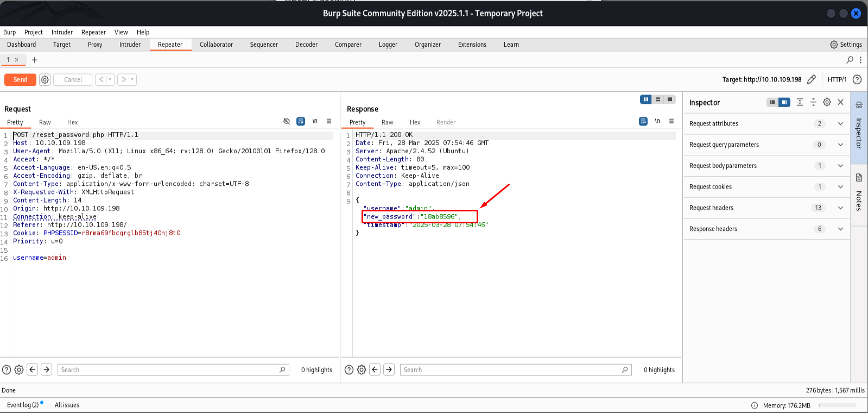Open Inspector settings gear

pos(827,102)
